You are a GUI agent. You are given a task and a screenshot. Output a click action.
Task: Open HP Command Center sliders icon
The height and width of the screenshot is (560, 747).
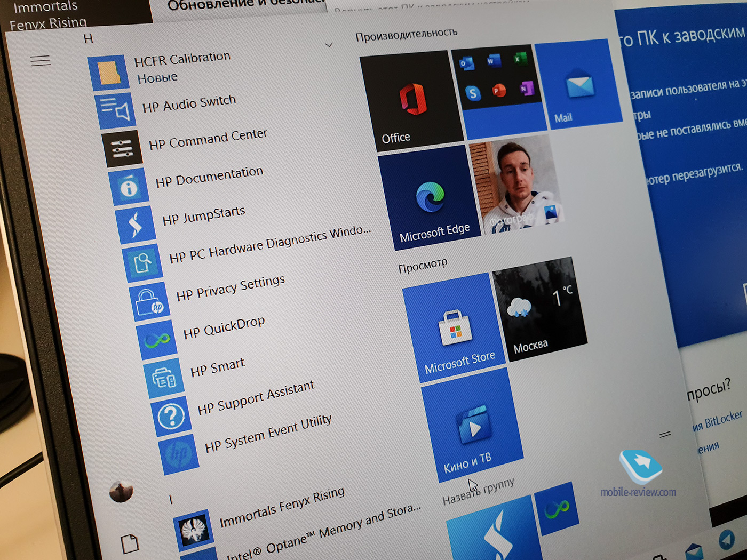coord(122,148)
